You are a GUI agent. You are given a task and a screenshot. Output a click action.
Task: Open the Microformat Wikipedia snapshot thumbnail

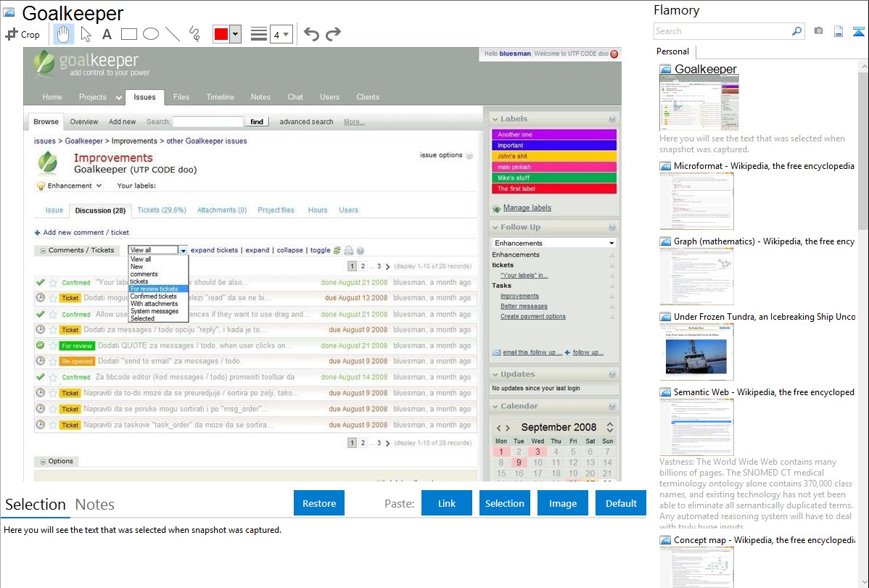(696, 201)
